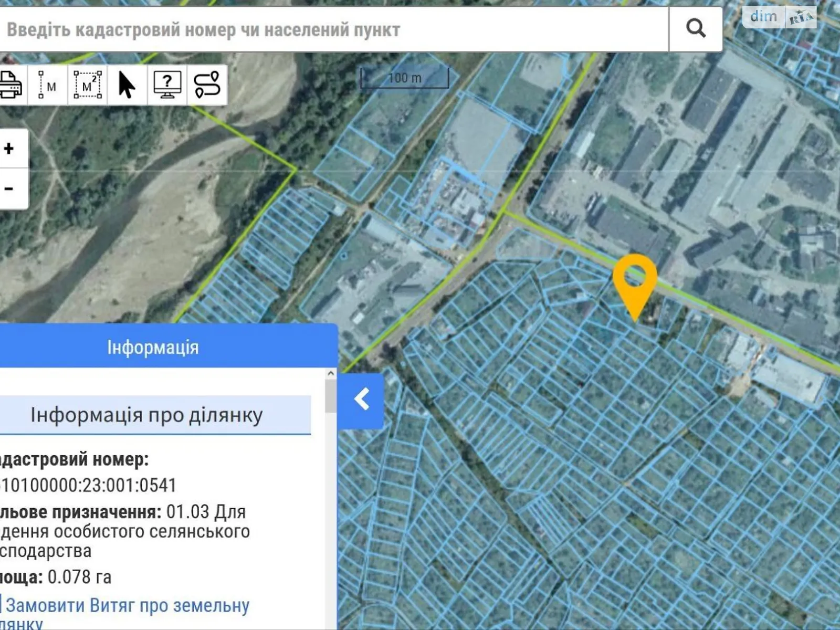This screenshot has height=630, width=840.
Task: Click the panel scrollbar up arrow
Action: (x=331, y=374)
